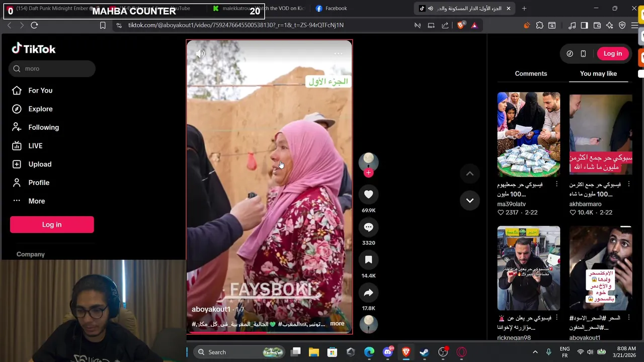This screenshot has width=644, height=362.
Task: Click the address bar URL
Action: [236, 25]
